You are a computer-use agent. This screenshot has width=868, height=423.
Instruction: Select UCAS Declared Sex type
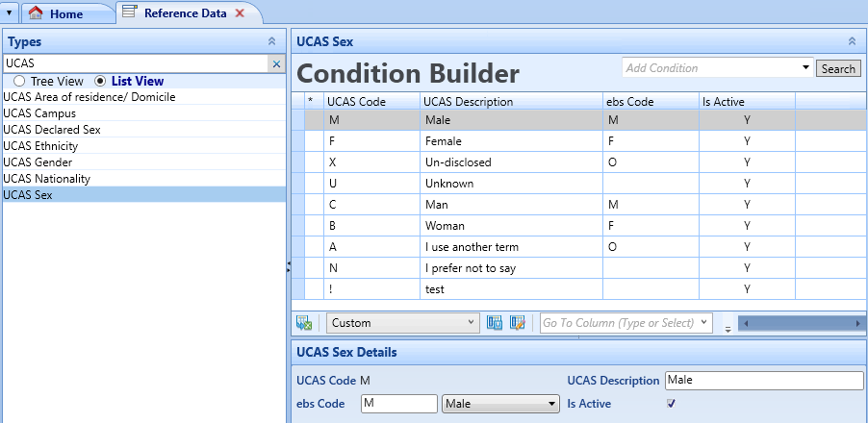tap(144, 130)
